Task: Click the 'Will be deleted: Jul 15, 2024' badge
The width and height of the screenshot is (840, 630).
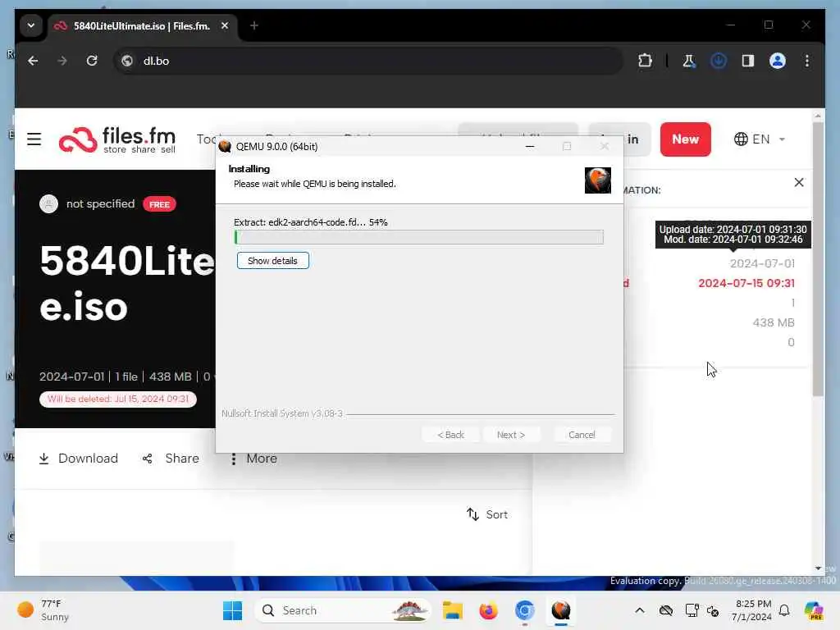Action: [x=118, y=399]
